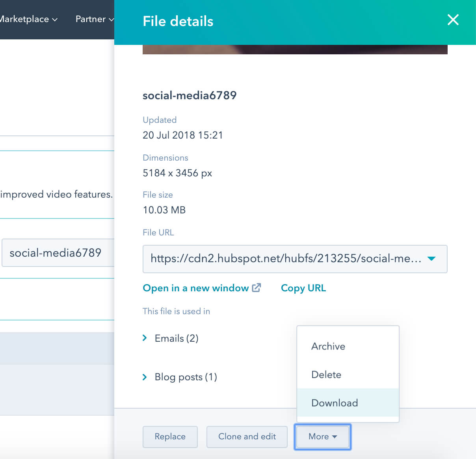
Task: Open the More dropdown button
Action: (x=323, y=437)
